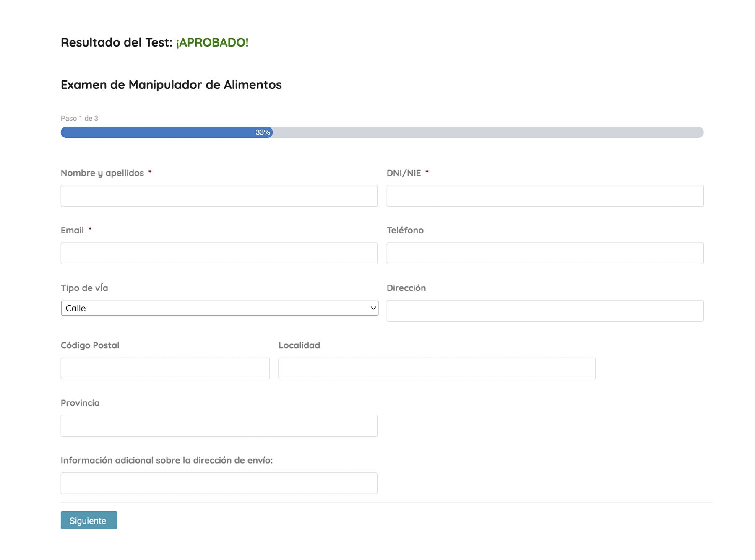Click the 'Código Postal' label text
Viewport: 755px width, 560px height.
90,345
